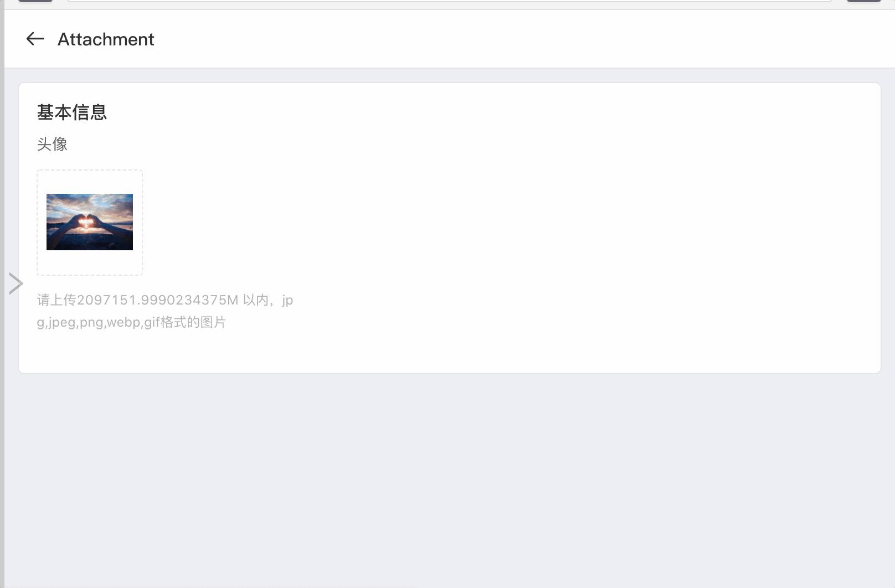This screenshot has width=895, height=588.
Task: Click blank space inside the 基本信息 card
Action: tap(554, 233)
